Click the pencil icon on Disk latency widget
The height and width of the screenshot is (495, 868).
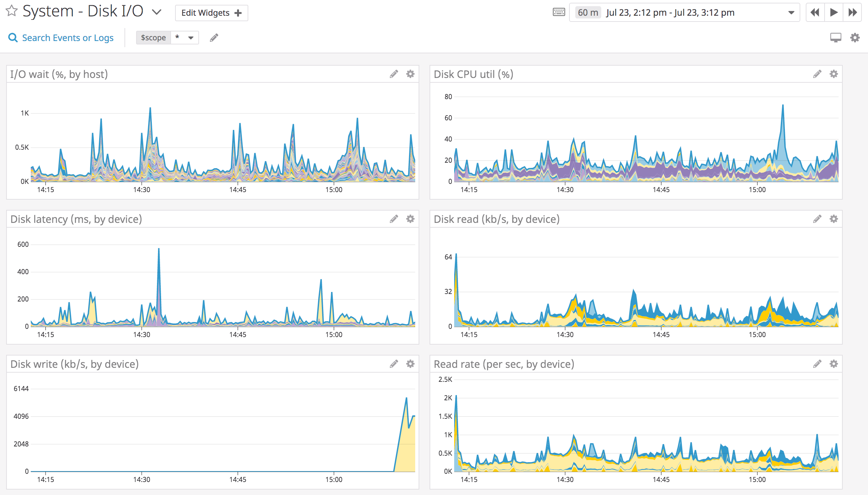(394, 219)
